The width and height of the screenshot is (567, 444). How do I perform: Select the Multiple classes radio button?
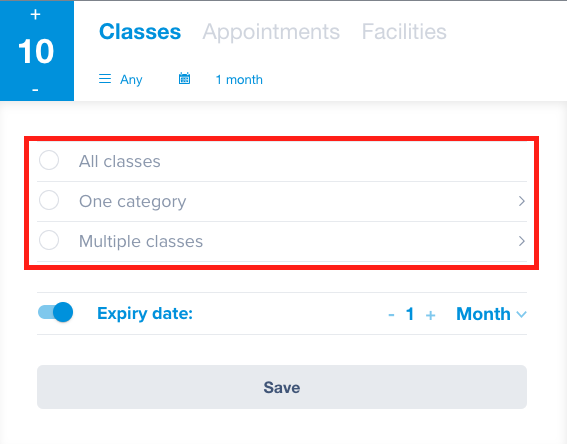click(x=49, y=240)
